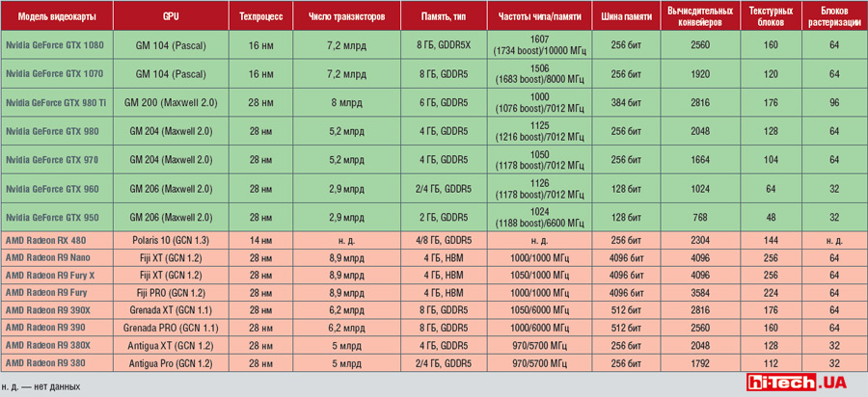Click the hi-tech.UA logo watermark
This screenshot has height=397, width=868.
coord(804,383)
